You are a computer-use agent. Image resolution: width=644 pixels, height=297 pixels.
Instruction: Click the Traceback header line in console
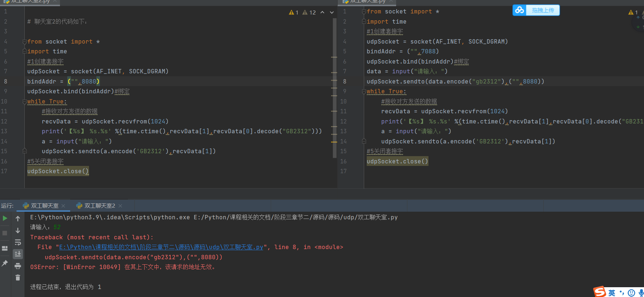coord(92,237)
